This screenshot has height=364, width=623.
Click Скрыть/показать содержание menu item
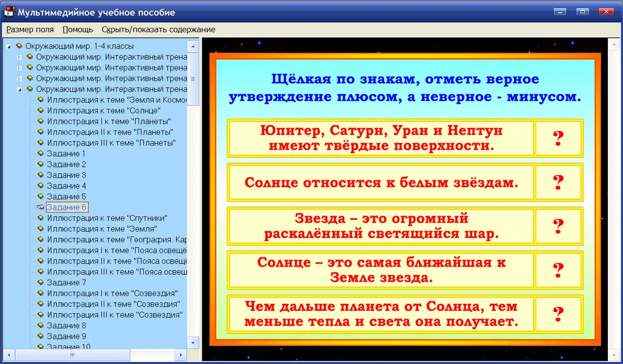tap(158, 30)
